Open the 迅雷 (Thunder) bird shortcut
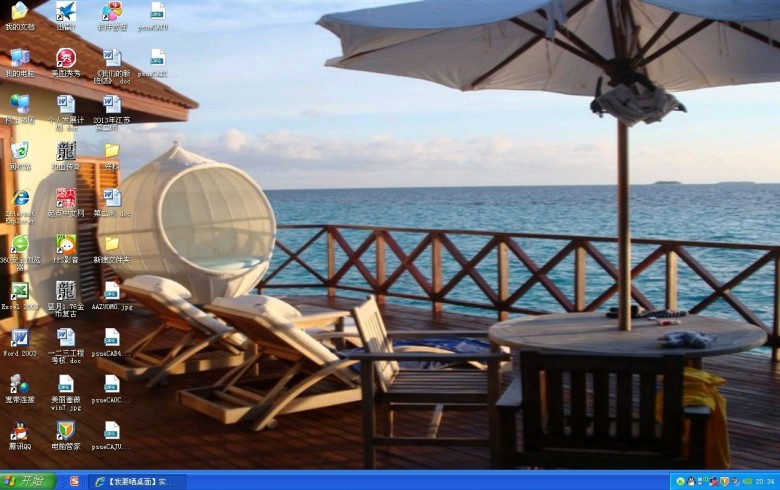Image resolution: width=780 pixels, height=490 pixels. coord(66,12)
